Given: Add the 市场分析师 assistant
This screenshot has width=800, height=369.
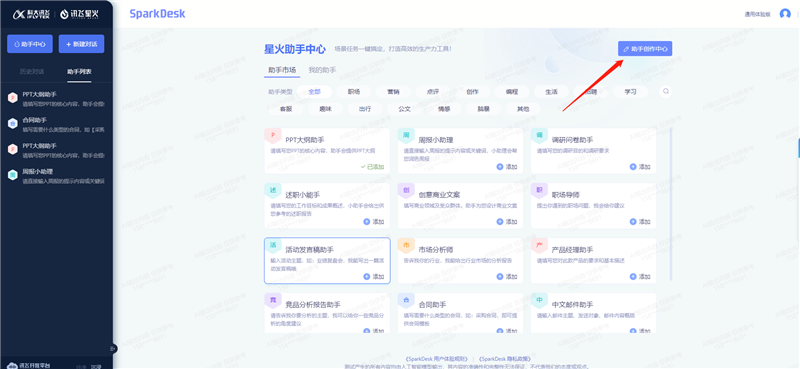Looking at the screenshot, I should [x=507, y=277].
